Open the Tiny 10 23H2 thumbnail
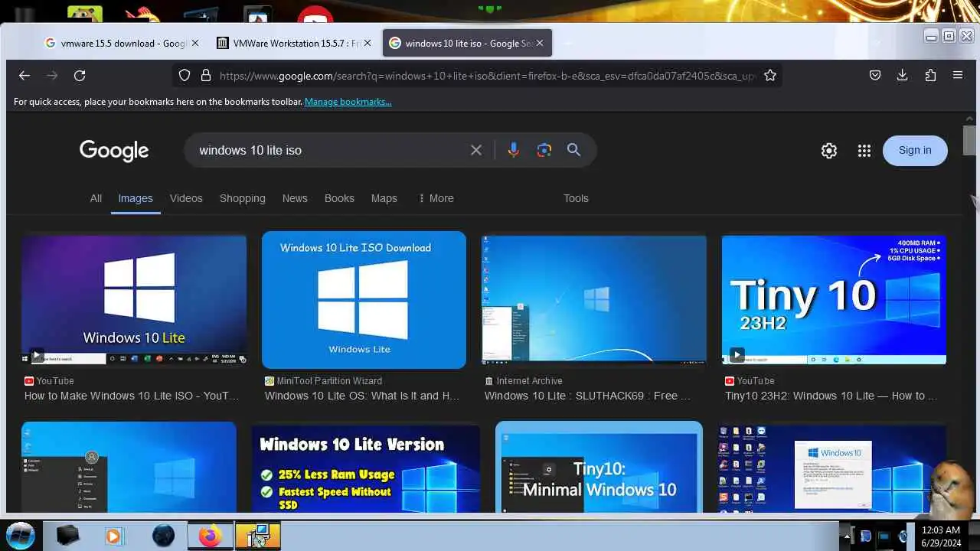Viewport: 980px width, 551px height. point(834,300)
